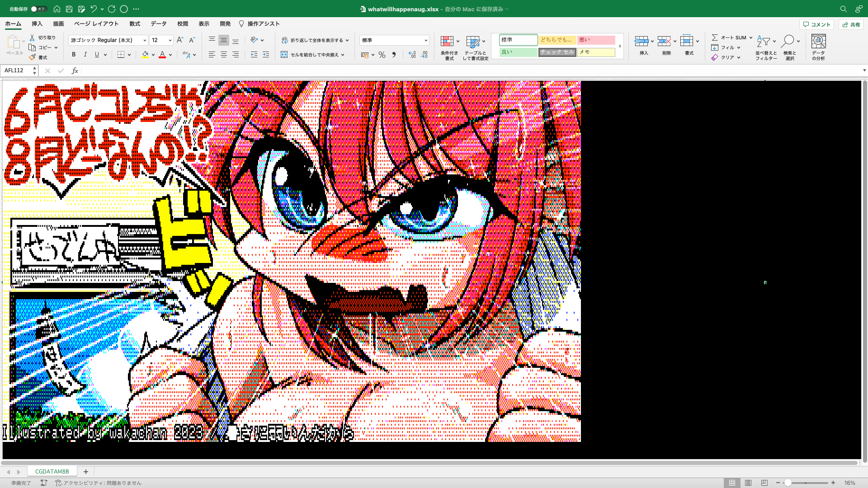Click the Cut scissors icon

point(32,38)
